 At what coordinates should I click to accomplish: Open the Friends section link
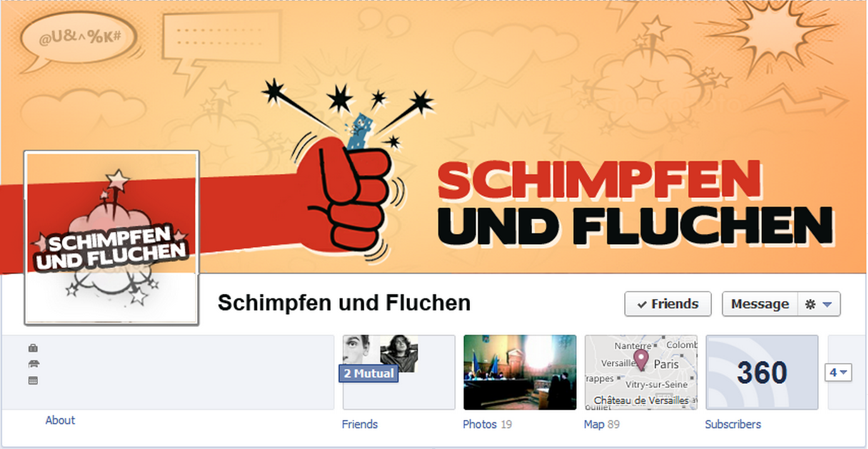pyautogui.click(x=359, y=424)
